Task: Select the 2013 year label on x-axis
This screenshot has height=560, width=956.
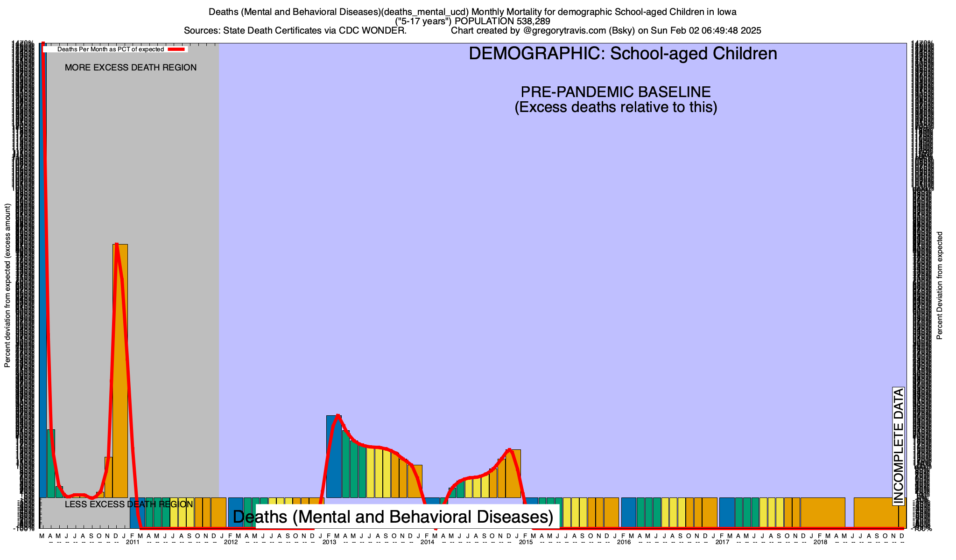Action: [329, 542]
